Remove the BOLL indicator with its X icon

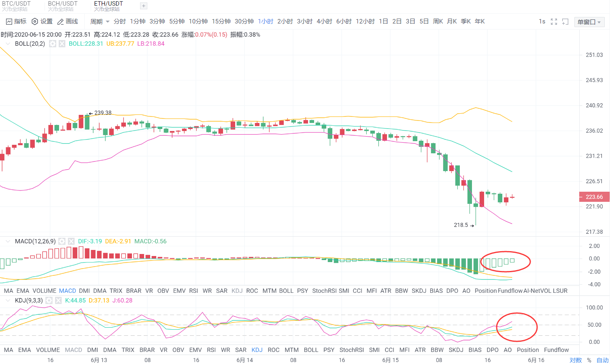click(x=62, y=44)
